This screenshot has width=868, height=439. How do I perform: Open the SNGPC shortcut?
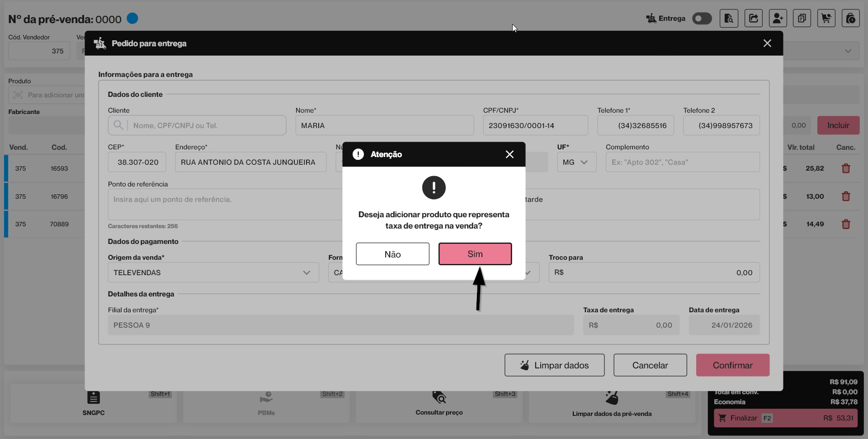[x=94, y=403]
